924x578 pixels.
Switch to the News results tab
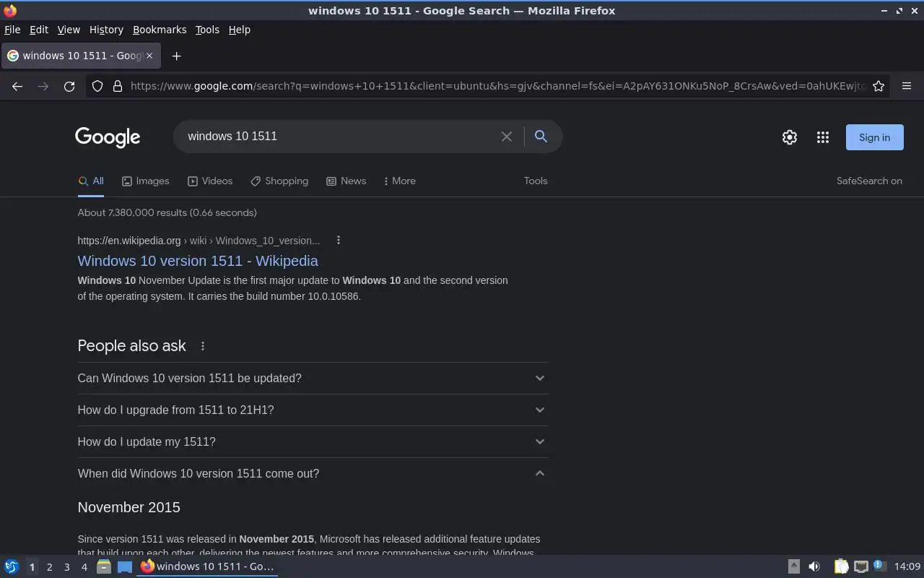pyautogui.click(x=346, y=181)
